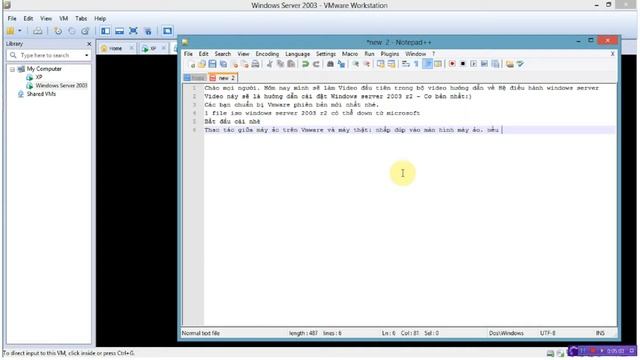Click the Paste icon in Notepad++ toolbar
This screenshot has width=640, height=360.
[291, 64]
